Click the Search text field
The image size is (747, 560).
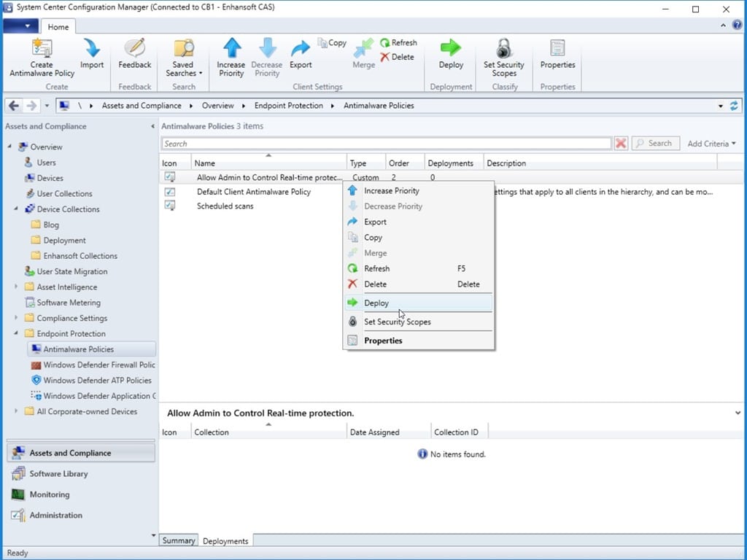(387, 144)
